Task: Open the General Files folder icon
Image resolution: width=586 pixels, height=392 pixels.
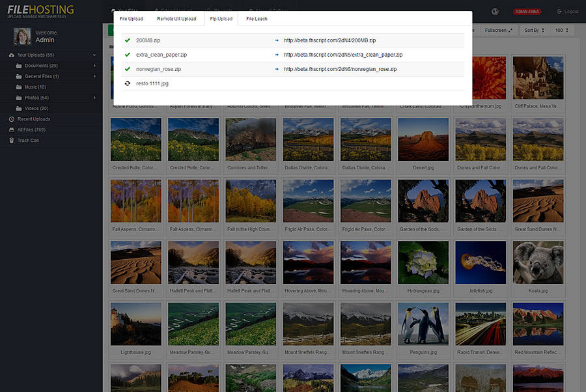Action: [x=19, y=77]
